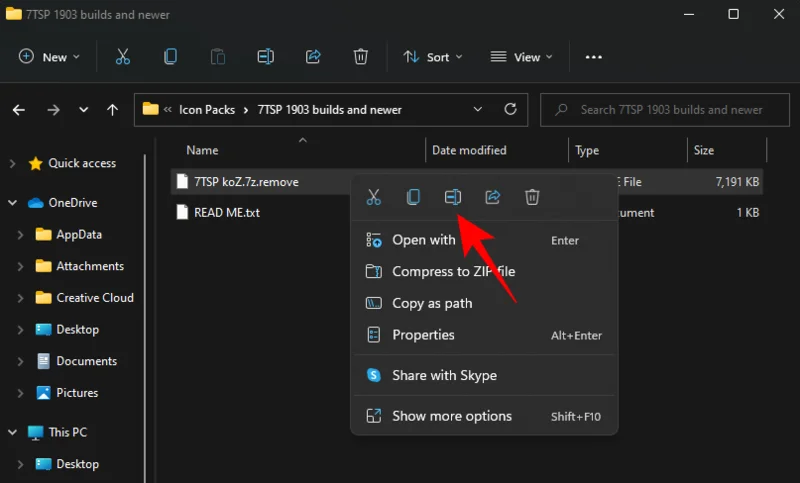Click the Copy icon in the context menu
Screen dimensions: 800x483
(x=413, y=197)
